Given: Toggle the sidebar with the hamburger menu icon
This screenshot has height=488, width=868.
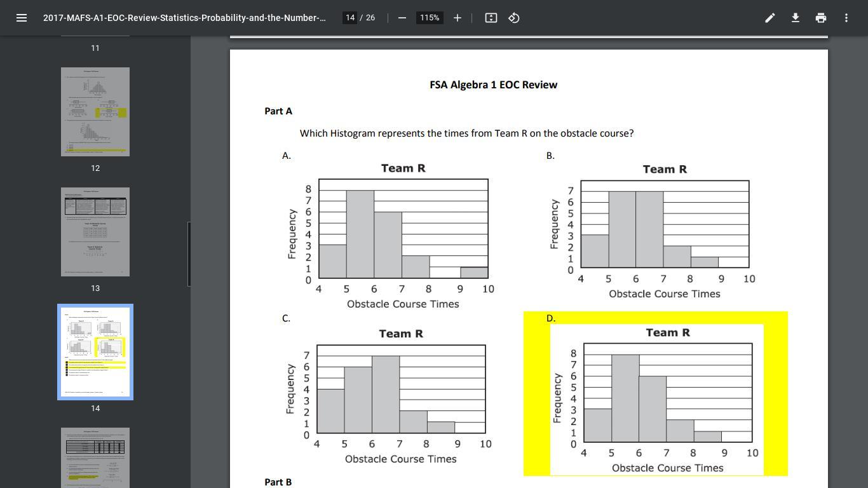Looking at the screenshot, I should tap(21, 18).
